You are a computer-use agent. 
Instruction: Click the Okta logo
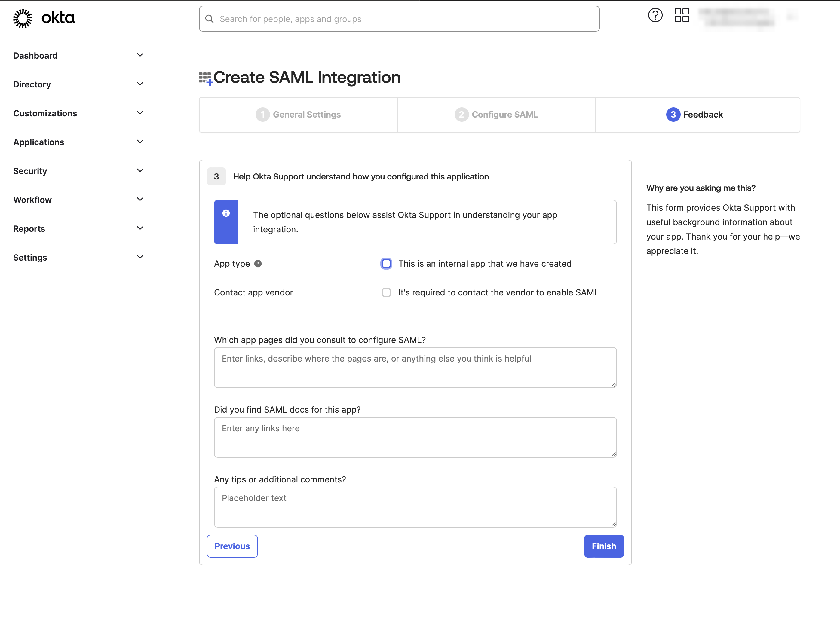pos(44,18)
